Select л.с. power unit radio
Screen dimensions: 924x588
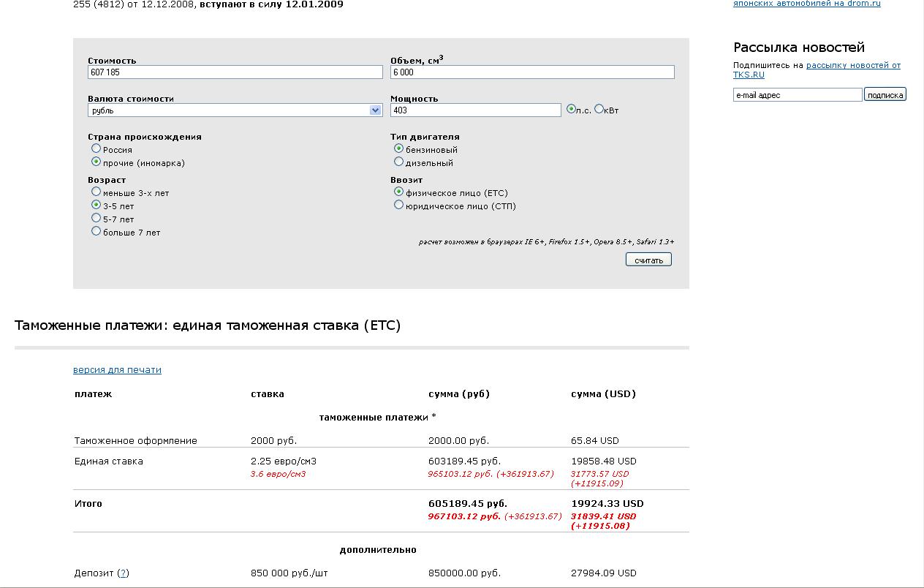pos(572,109)
